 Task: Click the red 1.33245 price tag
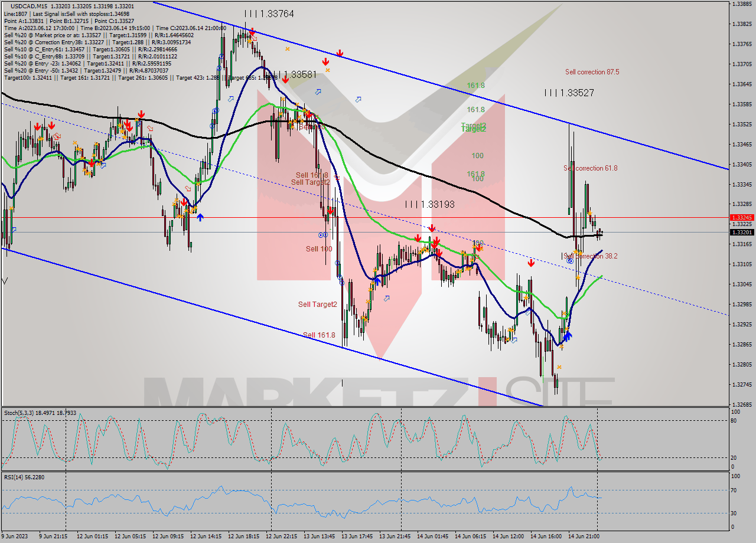click(x=742, y=218)
